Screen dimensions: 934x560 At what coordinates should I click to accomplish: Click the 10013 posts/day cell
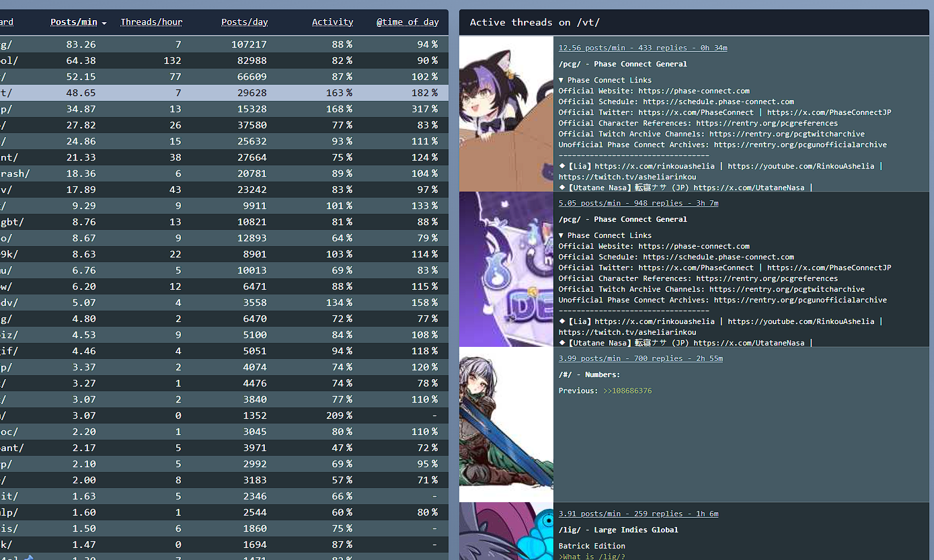[x=251, y=270]
